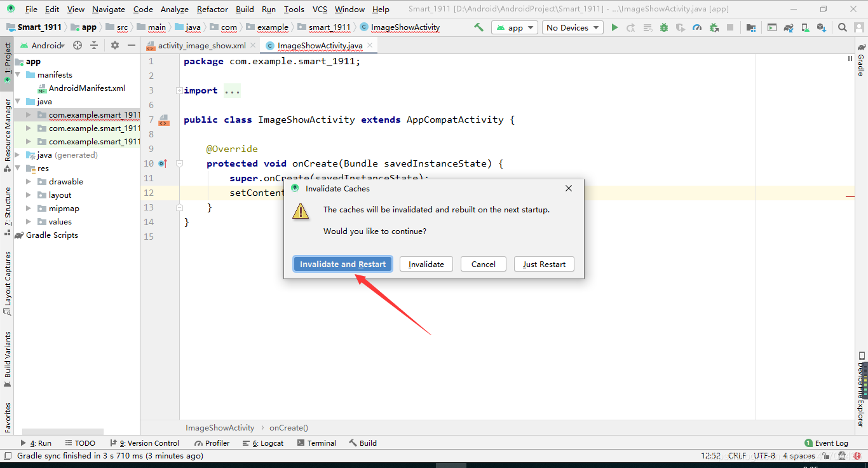This screenshot has height=468, width=868.
Task: Profile the app with the speedometer icon
Action: pyautogui.click(x=696, y=27)
